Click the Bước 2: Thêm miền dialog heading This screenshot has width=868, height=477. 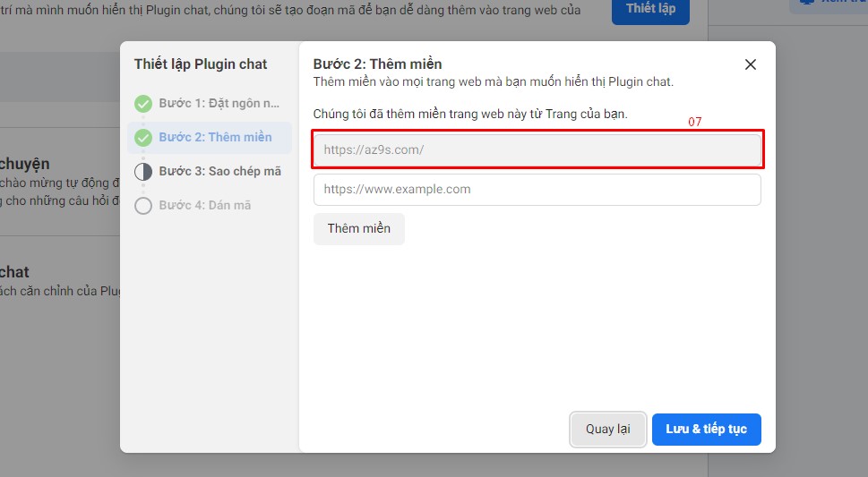coord(377,64)
